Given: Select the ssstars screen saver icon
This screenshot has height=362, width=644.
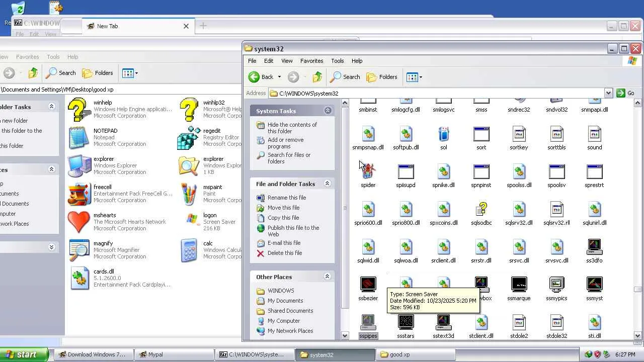Looking at the screenshot, I should click(x=406, y=322).
